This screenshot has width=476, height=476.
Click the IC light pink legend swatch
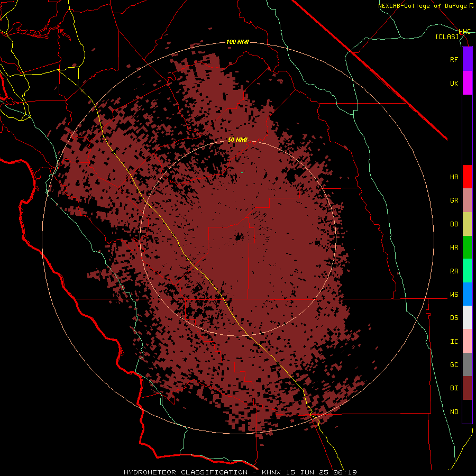[467, 341]
